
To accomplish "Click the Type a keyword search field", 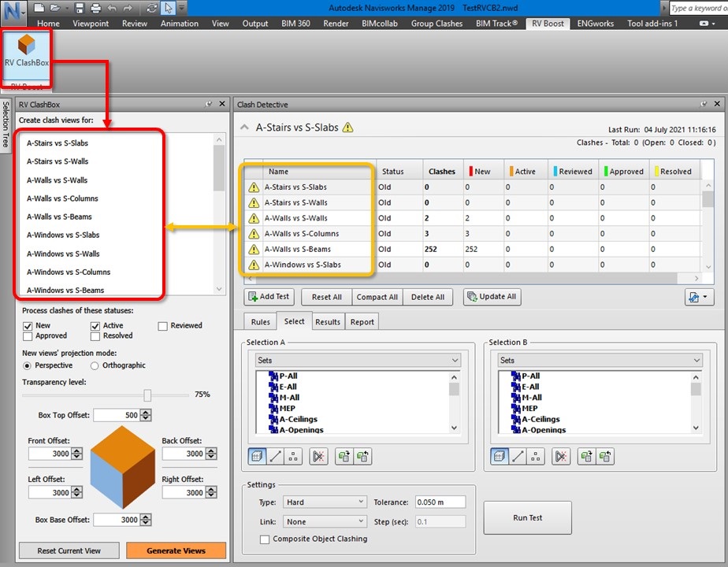I will click(x=699, y=8).
